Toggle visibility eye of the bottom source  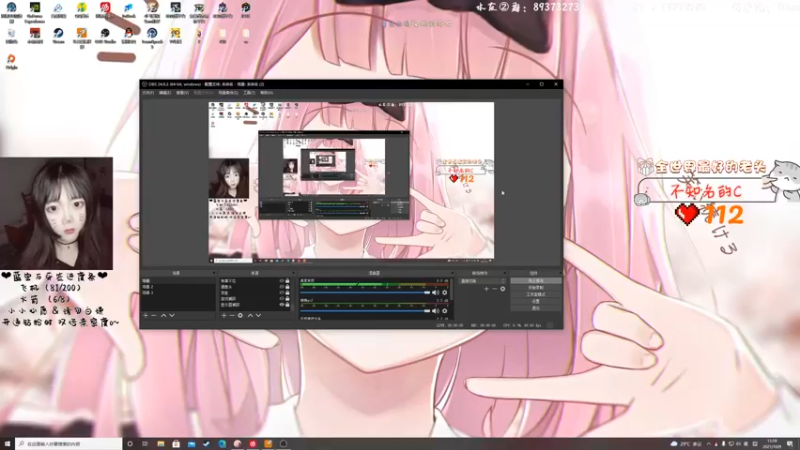click(282, 305)
